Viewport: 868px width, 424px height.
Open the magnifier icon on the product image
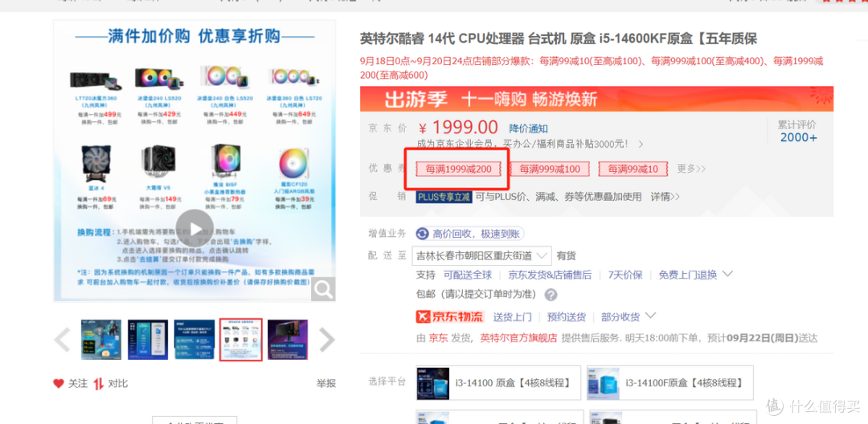(323, 289)
